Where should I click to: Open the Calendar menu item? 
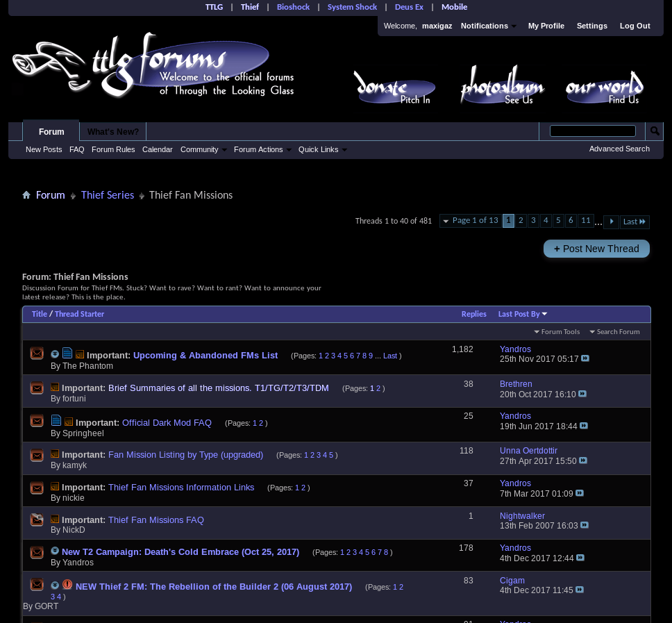(158, 149)
